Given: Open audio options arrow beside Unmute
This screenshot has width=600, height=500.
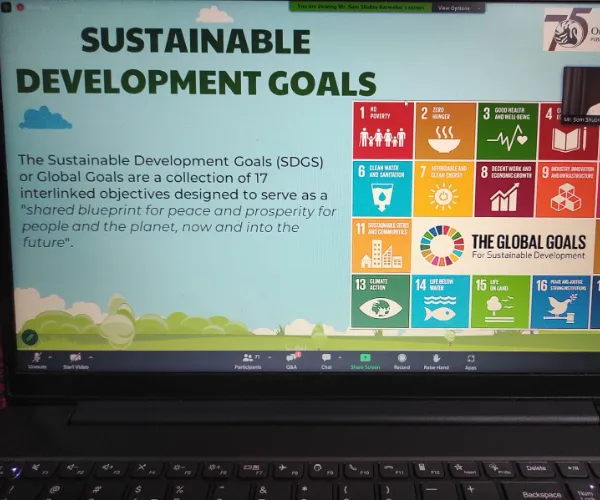Looking at the screenshot, I should point(50,357).
